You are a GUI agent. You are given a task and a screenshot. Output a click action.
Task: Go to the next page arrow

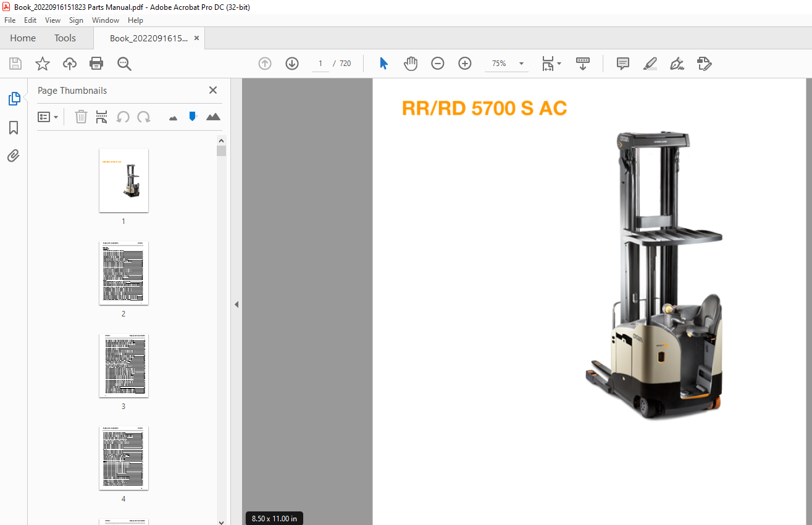(292, 64)
